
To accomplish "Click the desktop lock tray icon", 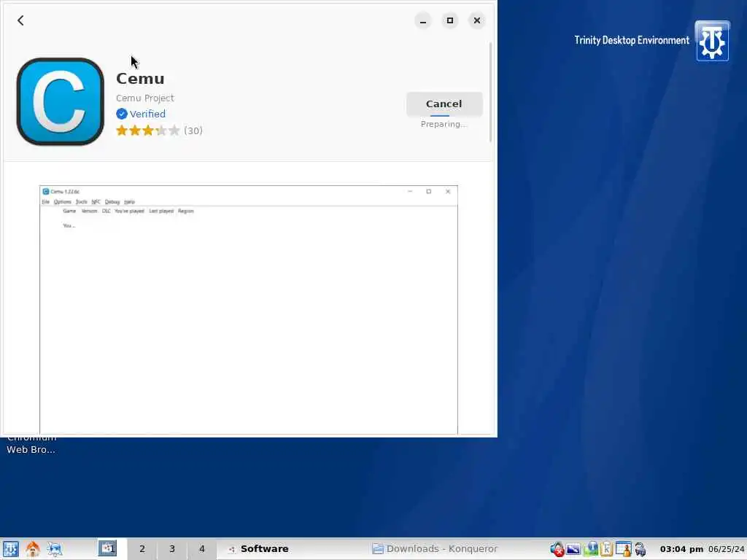I will coord(623,549).
